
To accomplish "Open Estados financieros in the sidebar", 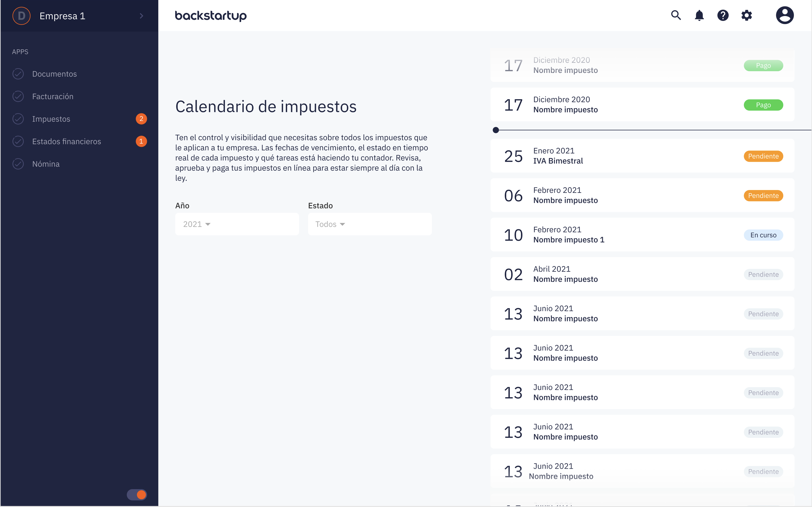I will (67, 141).
